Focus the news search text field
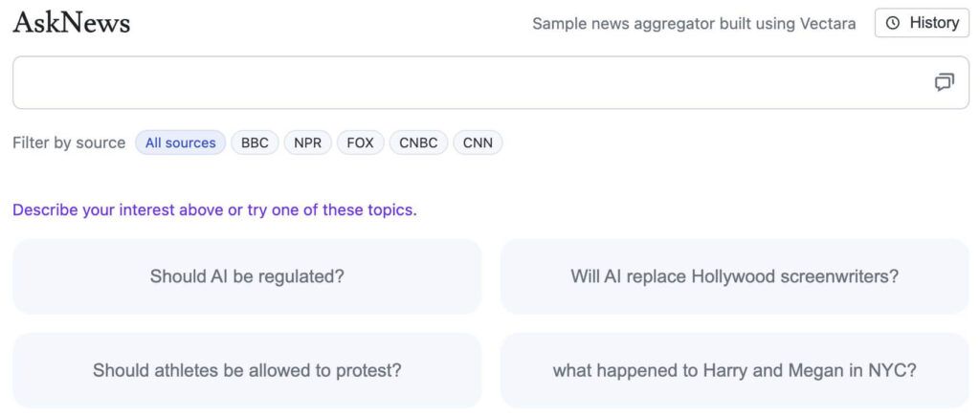Image resolution: width=980 pixels, height=417 pixels. 469,82
